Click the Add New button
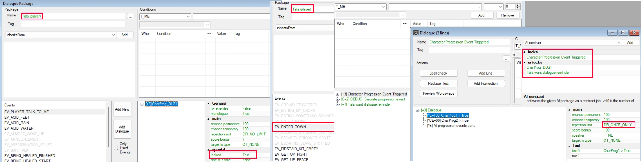Screen dimensions: 644x162 pyautogui.click(x=122, y=109)
